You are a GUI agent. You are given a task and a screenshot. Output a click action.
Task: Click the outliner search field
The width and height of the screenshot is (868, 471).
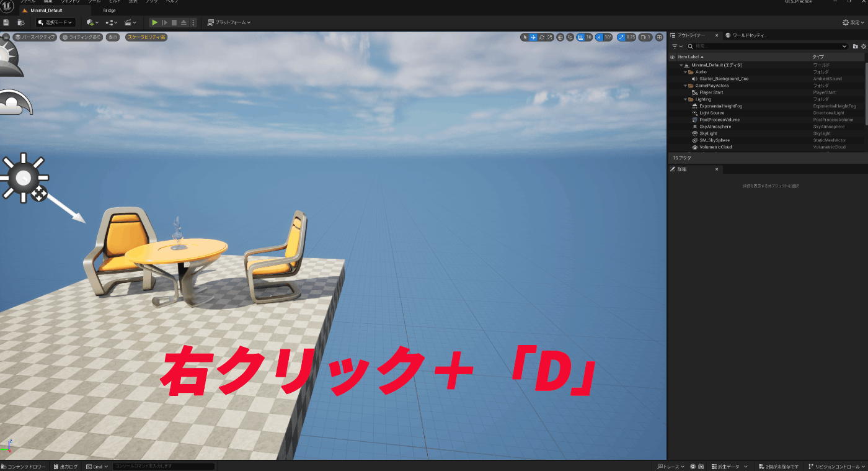pyautogui.click(x=767, y=47)
